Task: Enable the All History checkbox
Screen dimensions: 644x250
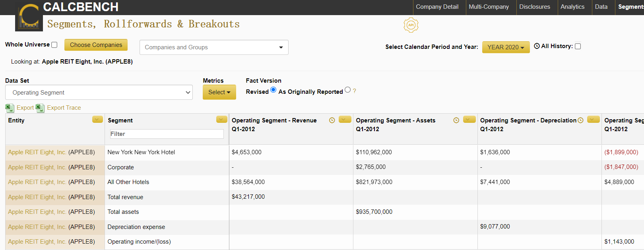Action: coord(578,46)
